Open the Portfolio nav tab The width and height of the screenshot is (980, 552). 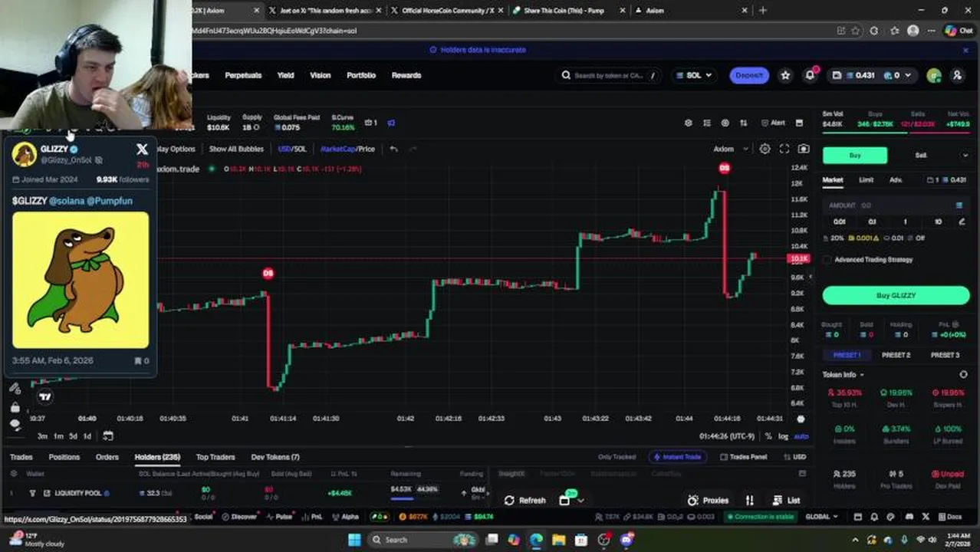[361, 75]
